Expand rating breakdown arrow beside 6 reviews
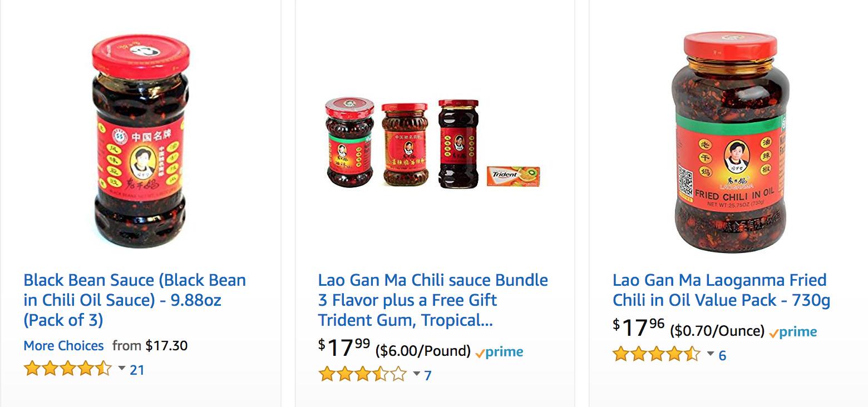The image size is (868, 407). pyautogui.click(x=711, y=354)
